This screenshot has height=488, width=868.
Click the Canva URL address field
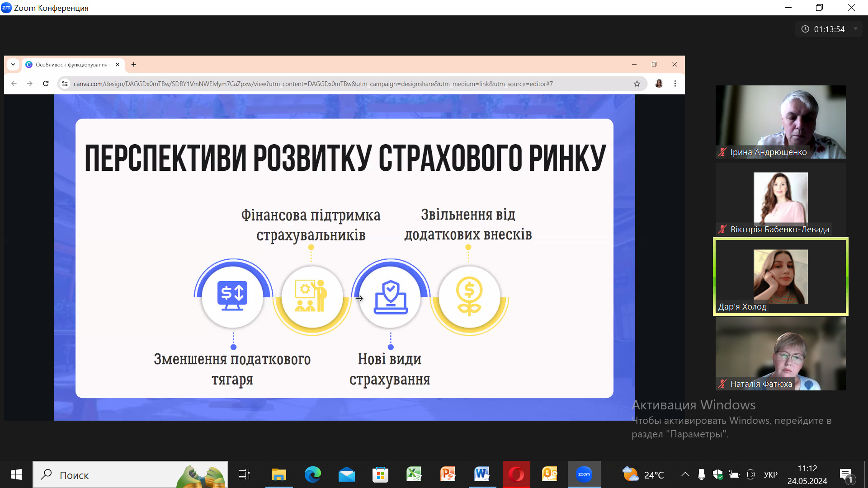(x=313, y=84)
